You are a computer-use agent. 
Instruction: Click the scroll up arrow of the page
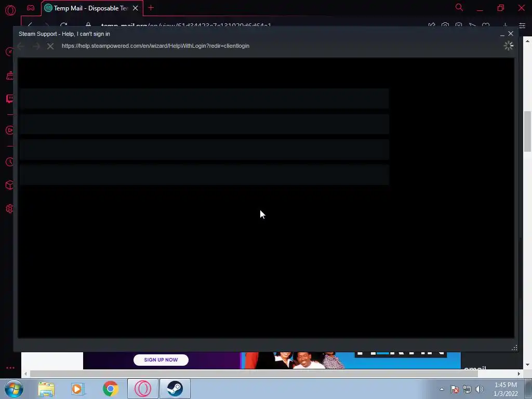(x=528, y=41)
